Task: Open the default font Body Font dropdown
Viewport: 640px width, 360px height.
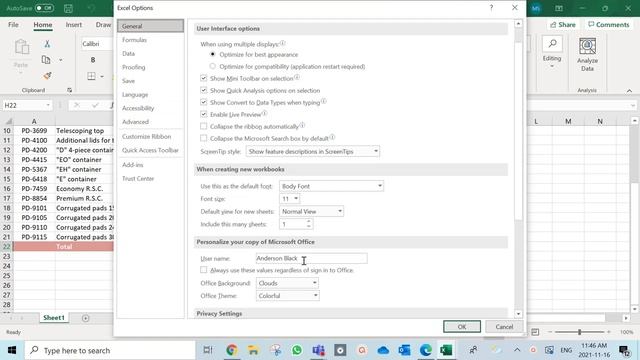Action: pos(331,186)
